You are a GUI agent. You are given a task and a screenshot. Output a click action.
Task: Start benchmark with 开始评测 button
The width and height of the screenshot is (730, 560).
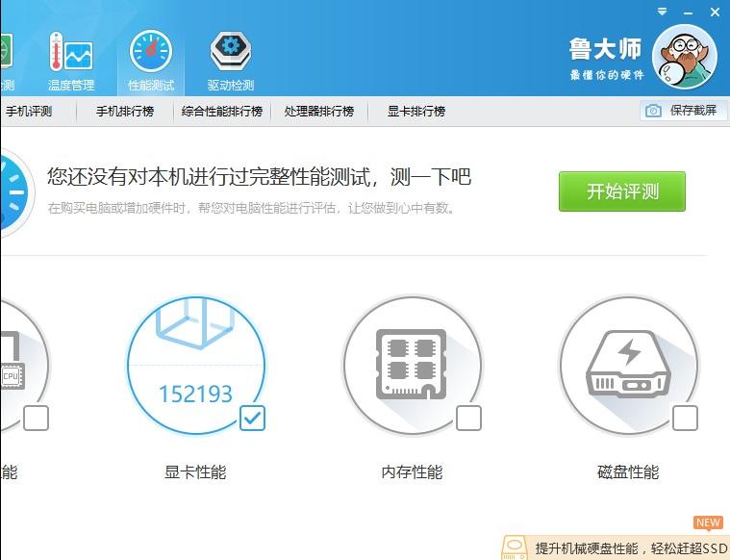coord(622,191)
